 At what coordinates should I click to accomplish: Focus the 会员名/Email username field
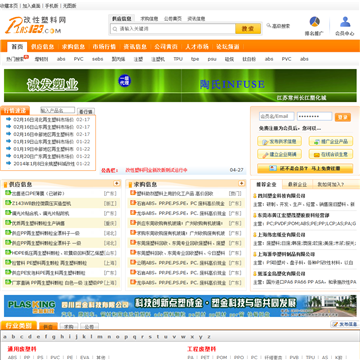click(277, 116)
